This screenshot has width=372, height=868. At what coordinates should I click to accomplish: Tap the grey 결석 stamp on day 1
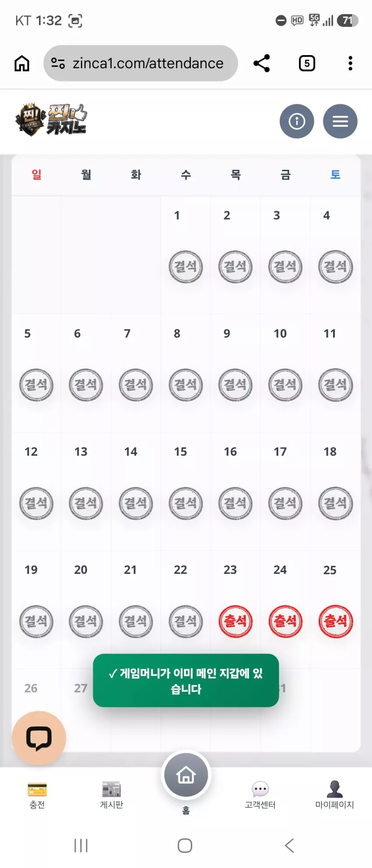click(x=186, y=267)
